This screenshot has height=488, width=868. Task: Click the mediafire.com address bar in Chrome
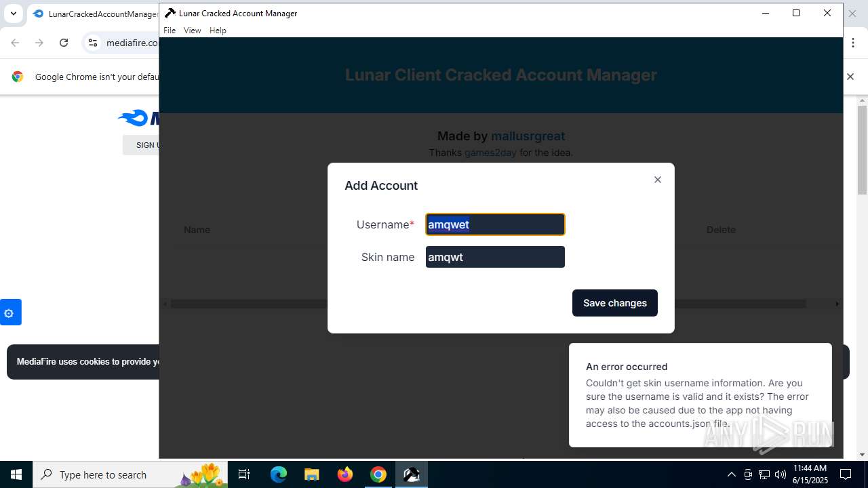pos(132,43)
